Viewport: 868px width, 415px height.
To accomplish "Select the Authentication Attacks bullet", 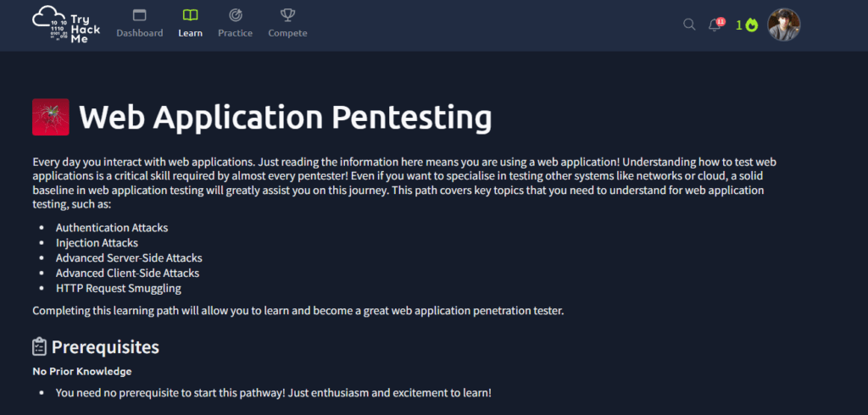I will (x=110, y=228).
